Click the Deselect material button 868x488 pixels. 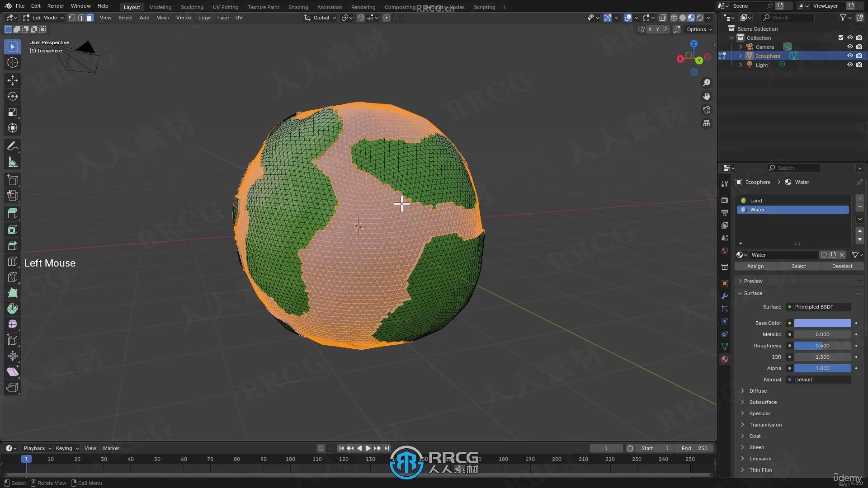click(x=842, y=266)
